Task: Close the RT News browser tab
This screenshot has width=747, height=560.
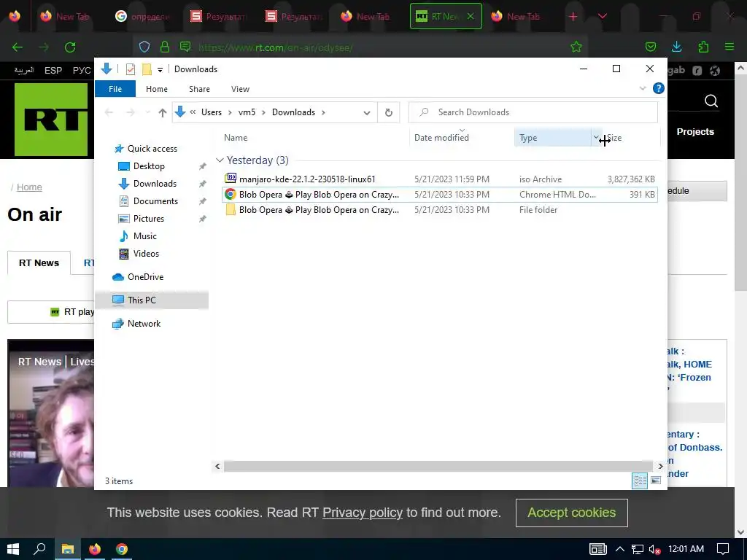Action: coord(471,16)
